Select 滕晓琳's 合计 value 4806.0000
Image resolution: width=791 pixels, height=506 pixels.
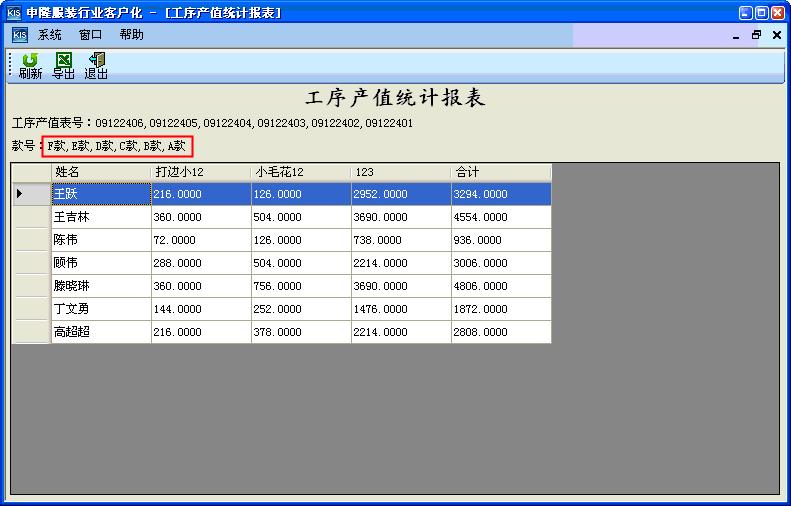[x=501, y=286]
